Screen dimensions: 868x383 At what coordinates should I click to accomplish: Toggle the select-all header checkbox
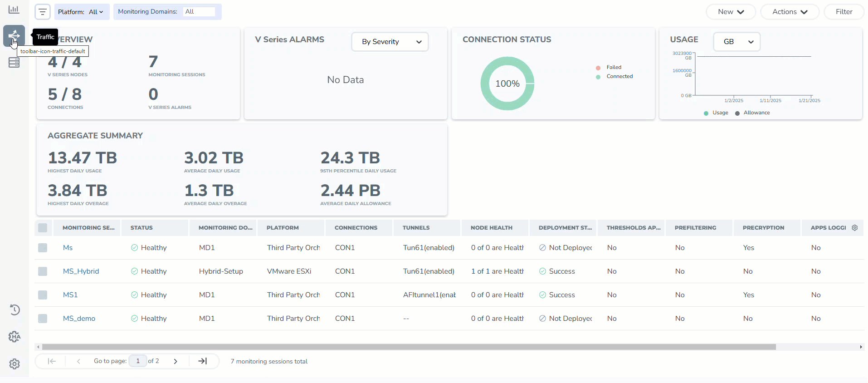pyautogui.click(x=43, y=228)
